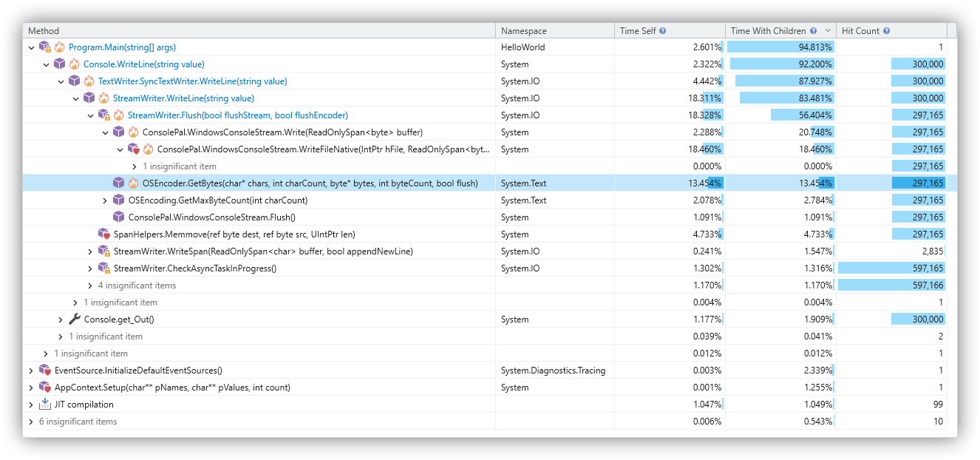This screenshot has height=460, width=980.
Task: Click the flame icon on OSEncoder.GetBytes row
Action: click(133, 183)
